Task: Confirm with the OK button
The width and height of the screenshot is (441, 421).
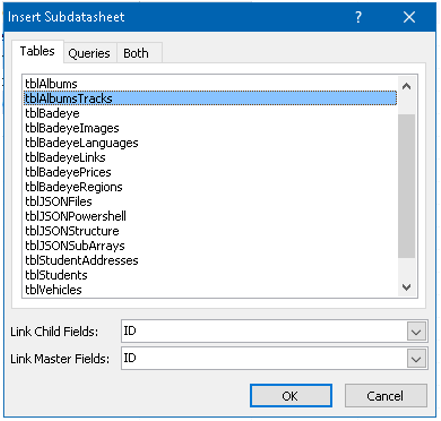Action: point(291,396)
